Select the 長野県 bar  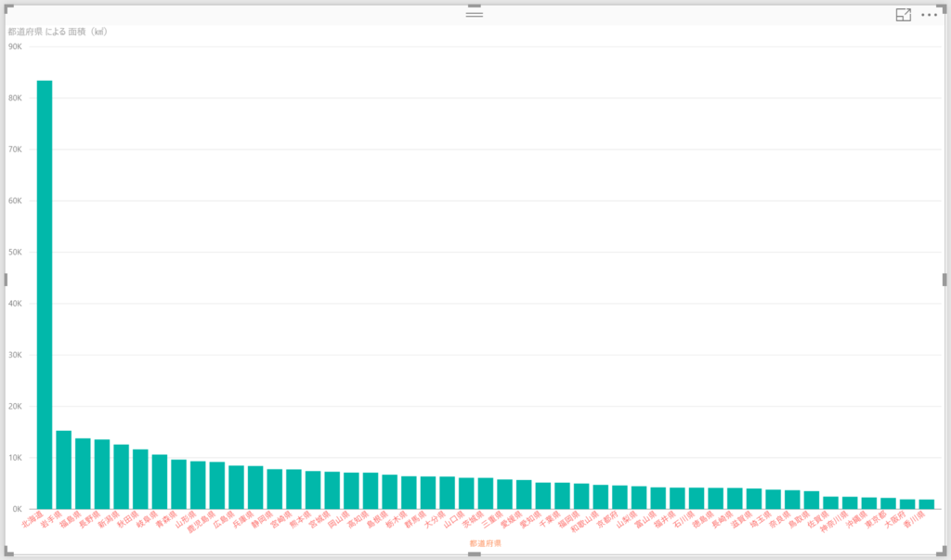102,475
